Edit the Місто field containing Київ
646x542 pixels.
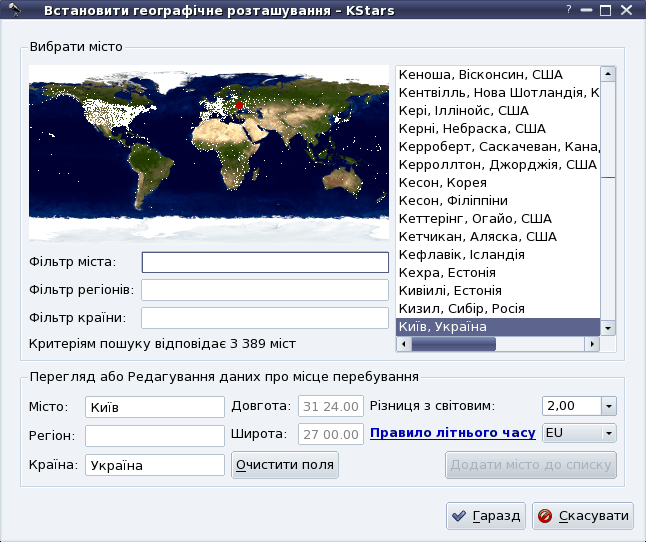155,407
